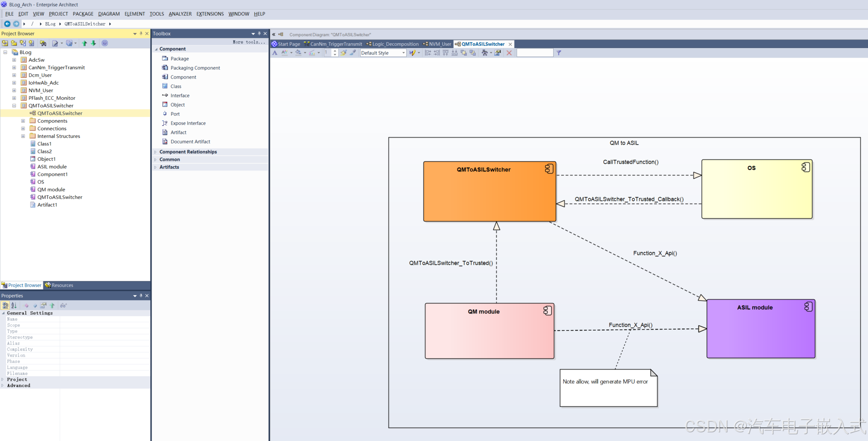Click the green move-down arrow in Project Browser
The height and width of the screenshot is (441, 868).
[x=93, y=43]
